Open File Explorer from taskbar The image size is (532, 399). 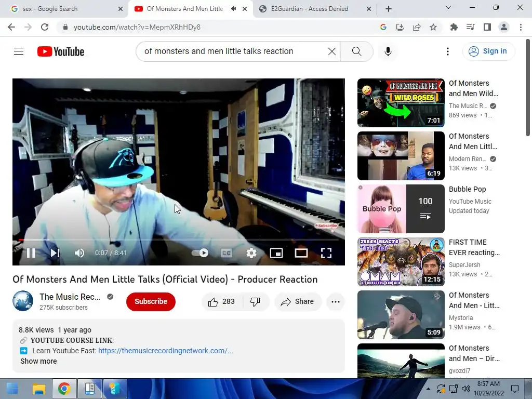click(38, 389)
